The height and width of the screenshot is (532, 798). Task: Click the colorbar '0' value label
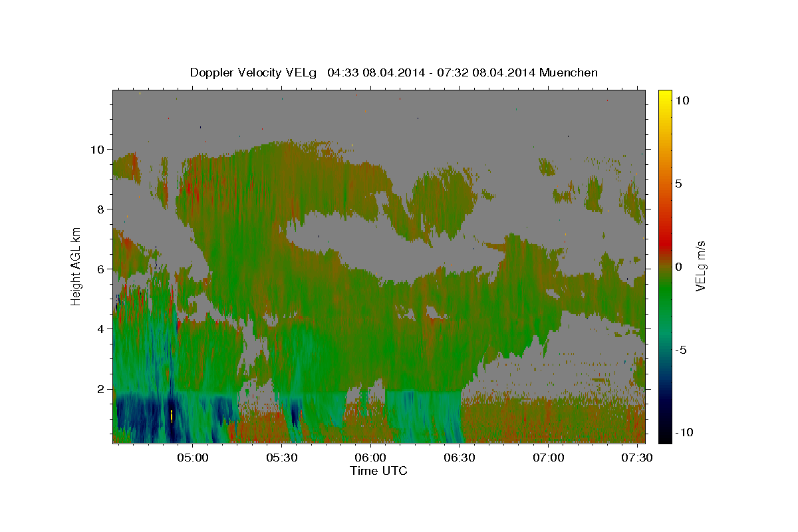pyautogui.click(x=678, y=266)
